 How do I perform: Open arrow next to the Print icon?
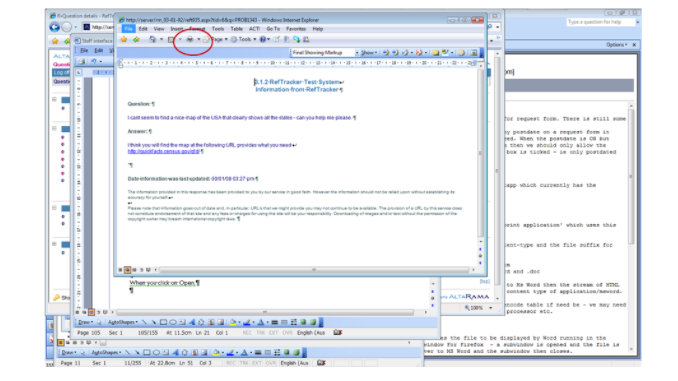198,39
